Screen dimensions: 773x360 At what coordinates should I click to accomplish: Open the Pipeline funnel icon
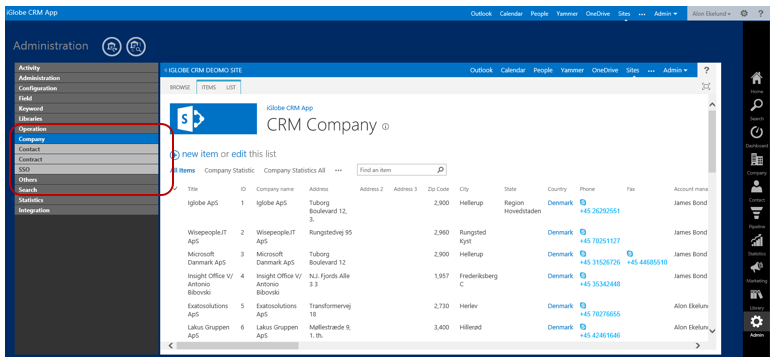click(x=756, y=214)
